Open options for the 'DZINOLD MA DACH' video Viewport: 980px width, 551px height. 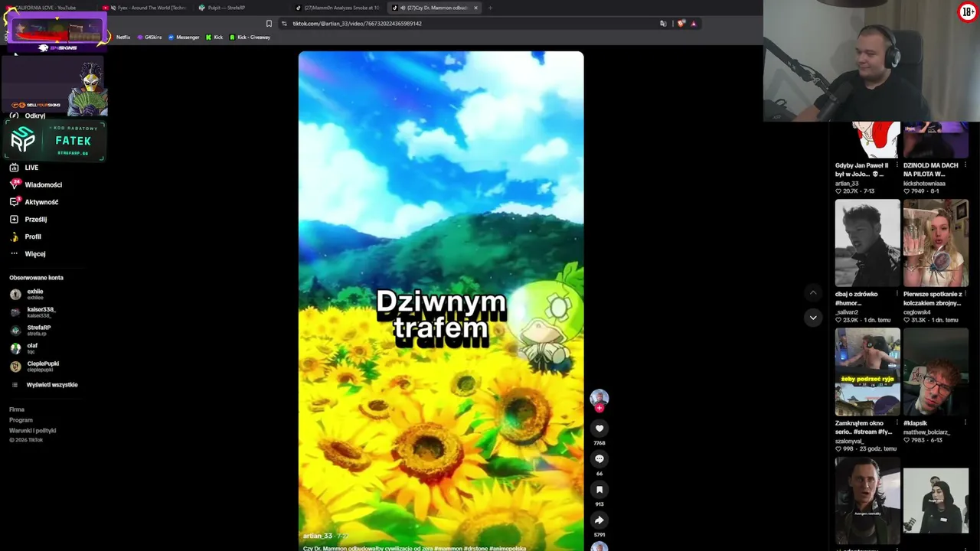[x=965, y=166]
